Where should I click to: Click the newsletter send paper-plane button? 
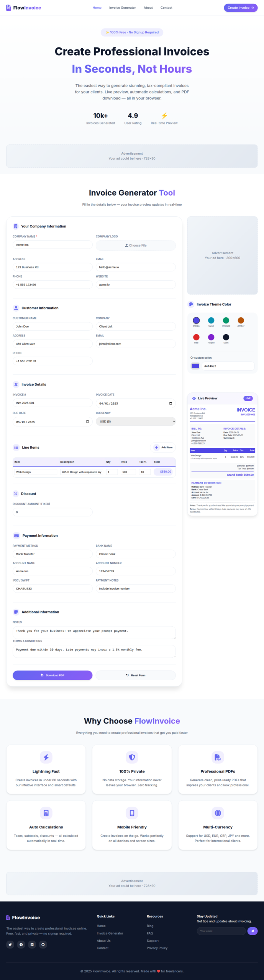pos(252,931)
